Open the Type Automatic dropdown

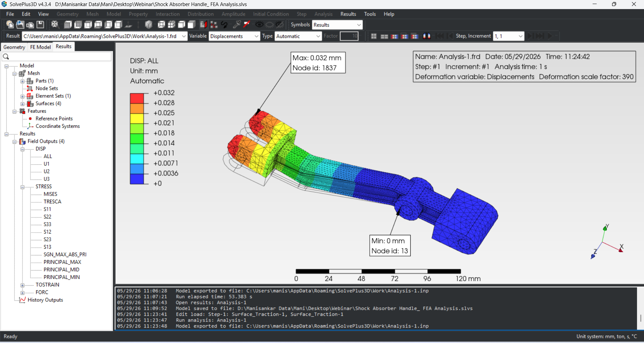coord(318,36)
